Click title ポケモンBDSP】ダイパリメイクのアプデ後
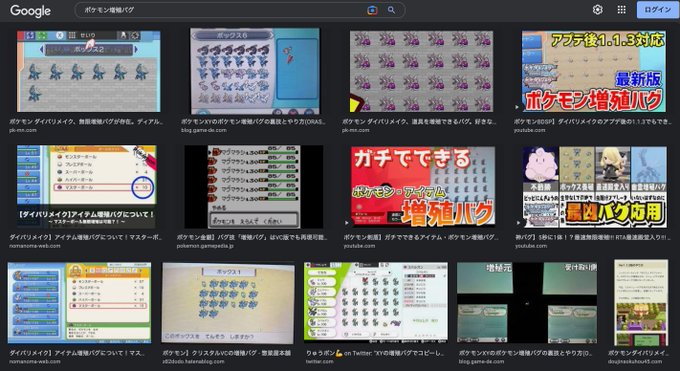The image size is (680, 371). (593, 122)
